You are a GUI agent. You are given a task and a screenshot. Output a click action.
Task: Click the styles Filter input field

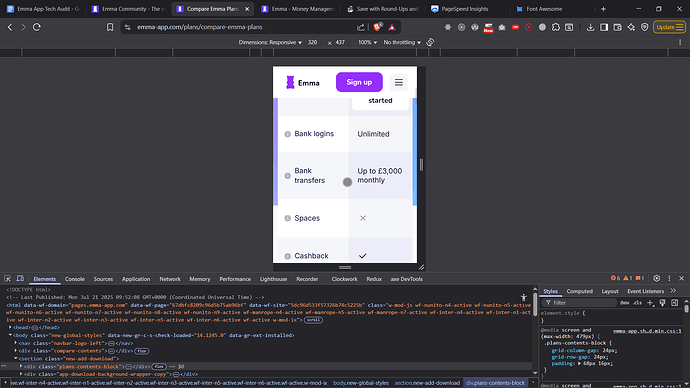tap(581, 303)
